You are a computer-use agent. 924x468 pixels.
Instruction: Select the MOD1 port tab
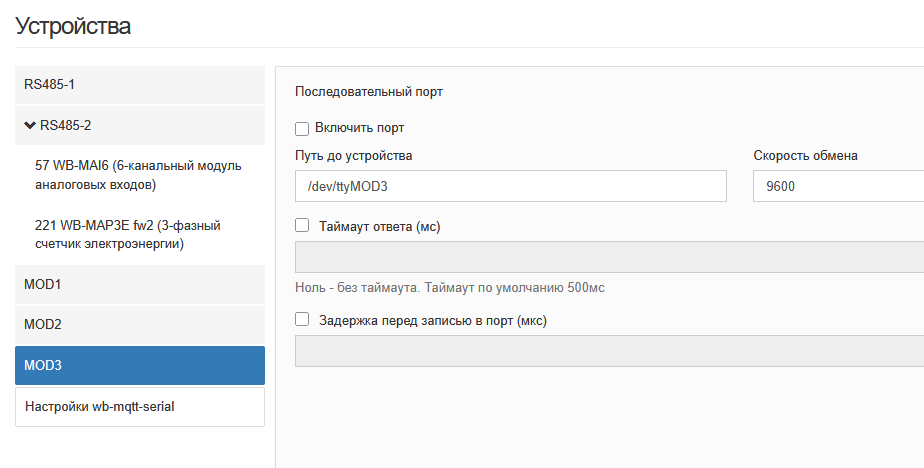[x=140, y=285]
